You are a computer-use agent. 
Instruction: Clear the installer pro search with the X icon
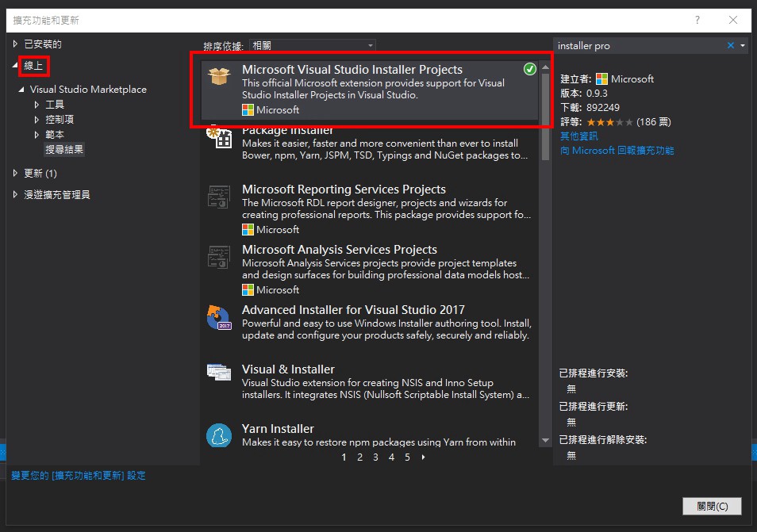[729, 45]
